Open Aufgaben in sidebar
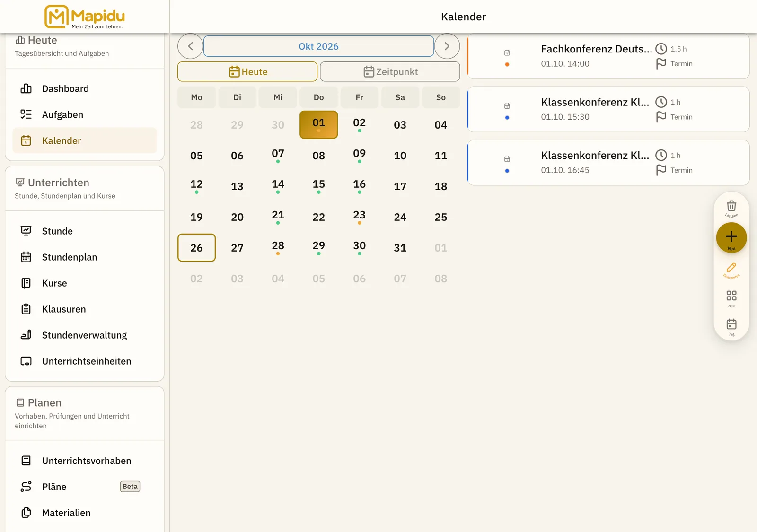The image size is (757, 532). pos(85,114)
